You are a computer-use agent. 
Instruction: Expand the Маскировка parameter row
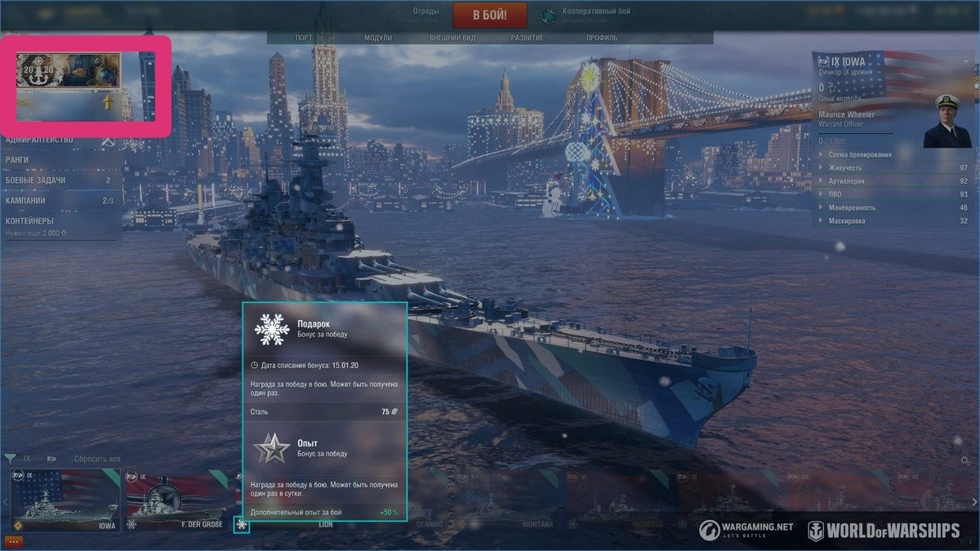893,220
